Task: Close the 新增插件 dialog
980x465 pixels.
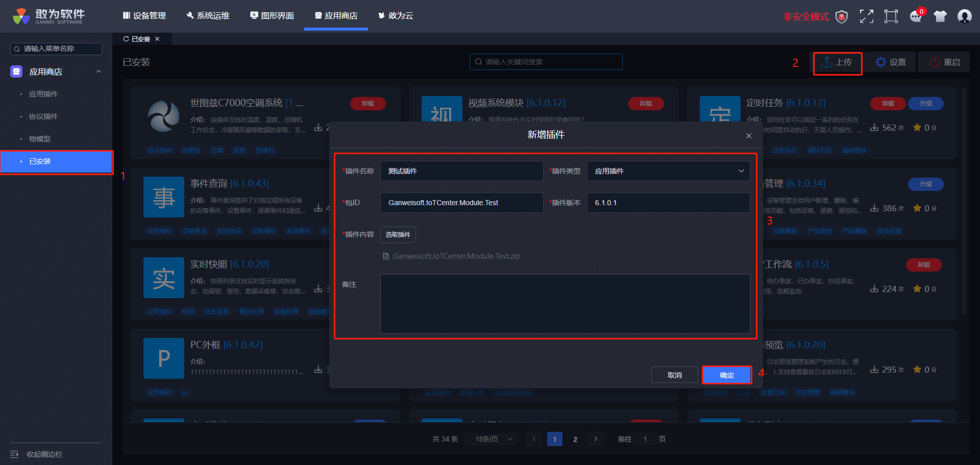Action: click(x=749, y=136)
